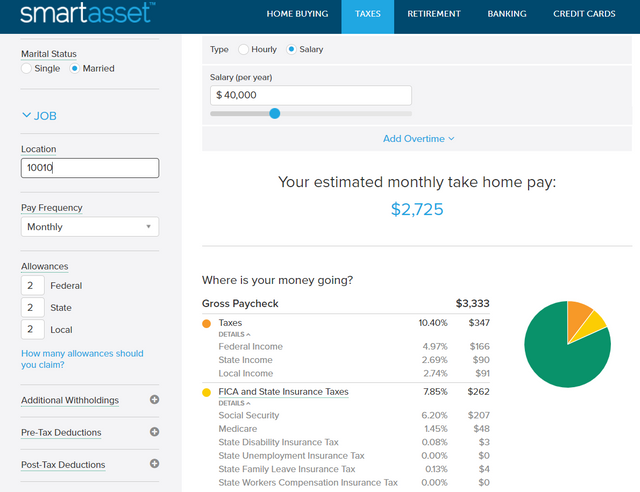This screenshot has height=492, width=640.
Task: Click the yellow FICA legend dot
Action: [x=207, y=393]
